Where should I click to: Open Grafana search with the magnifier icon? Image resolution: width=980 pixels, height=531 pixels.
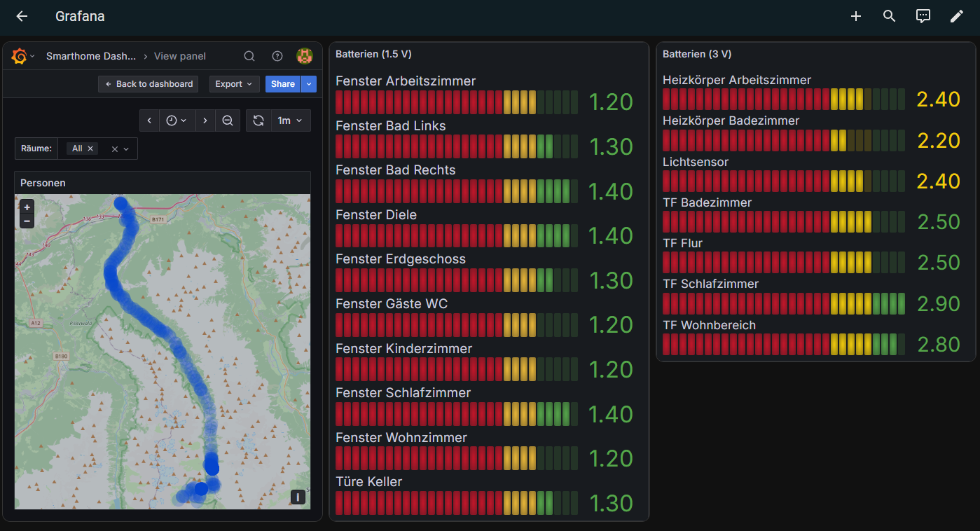coord(249,56)
